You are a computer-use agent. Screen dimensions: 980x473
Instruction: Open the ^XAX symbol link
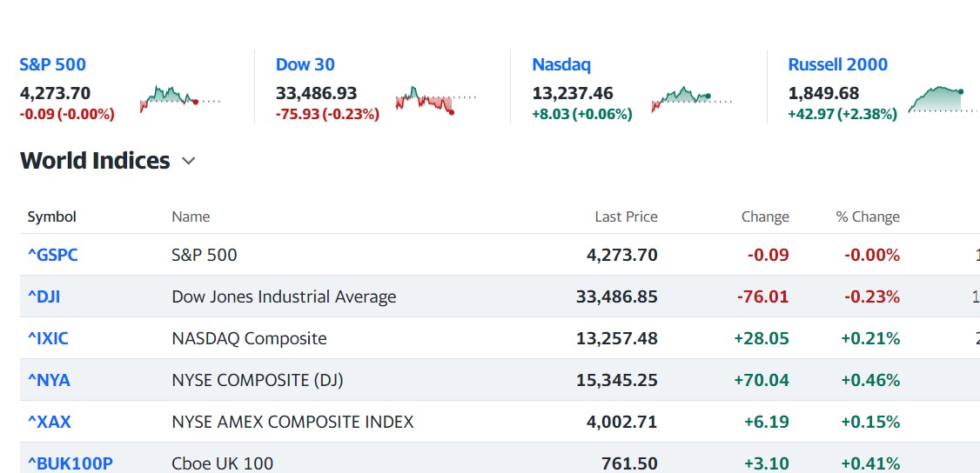(x=50, y=422)
